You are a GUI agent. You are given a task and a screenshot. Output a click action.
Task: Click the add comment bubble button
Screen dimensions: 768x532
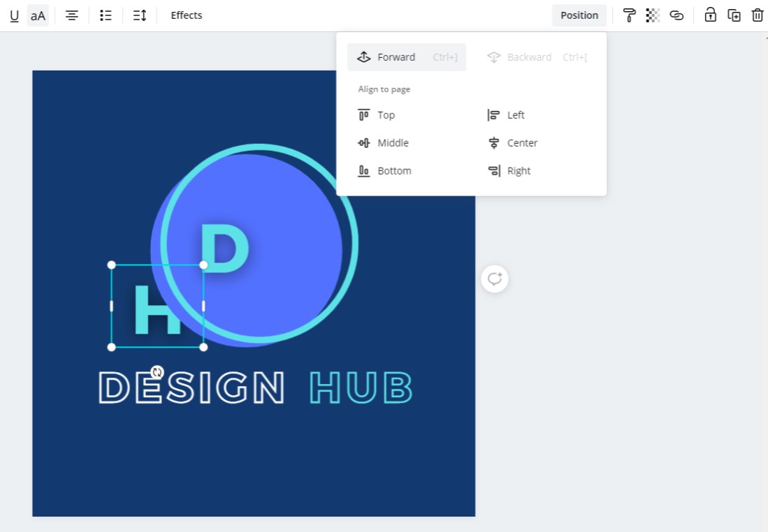click(x=495, y=279)
